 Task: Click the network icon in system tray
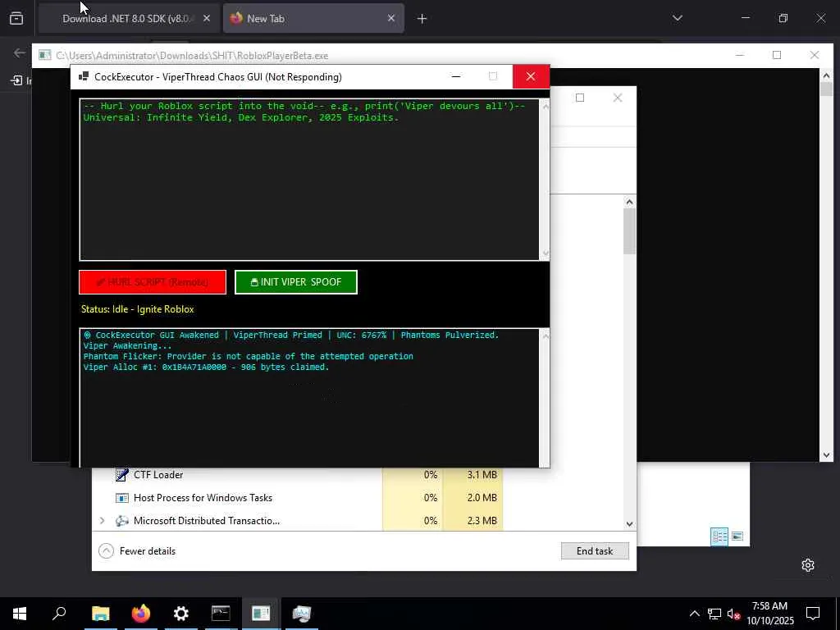(x=714, y=614)
